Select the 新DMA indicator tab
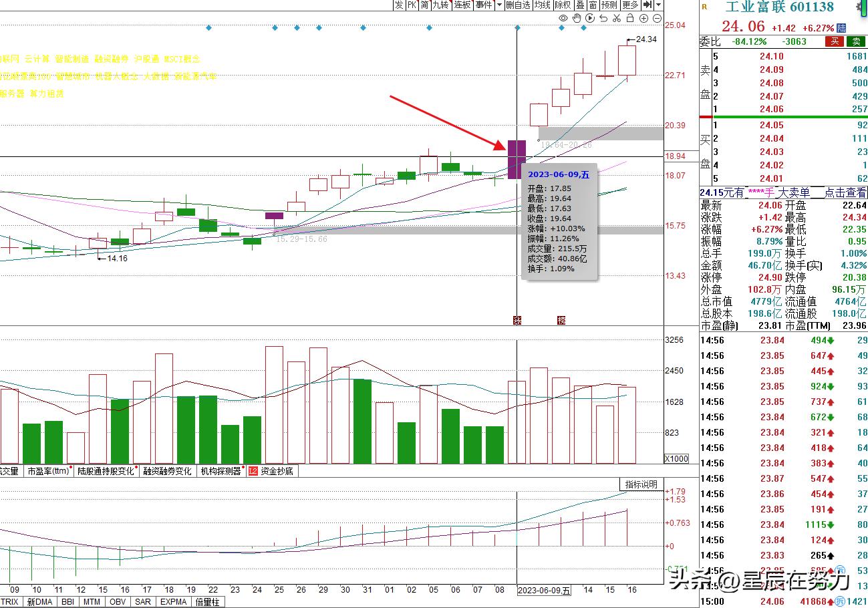 click(39, 602)
